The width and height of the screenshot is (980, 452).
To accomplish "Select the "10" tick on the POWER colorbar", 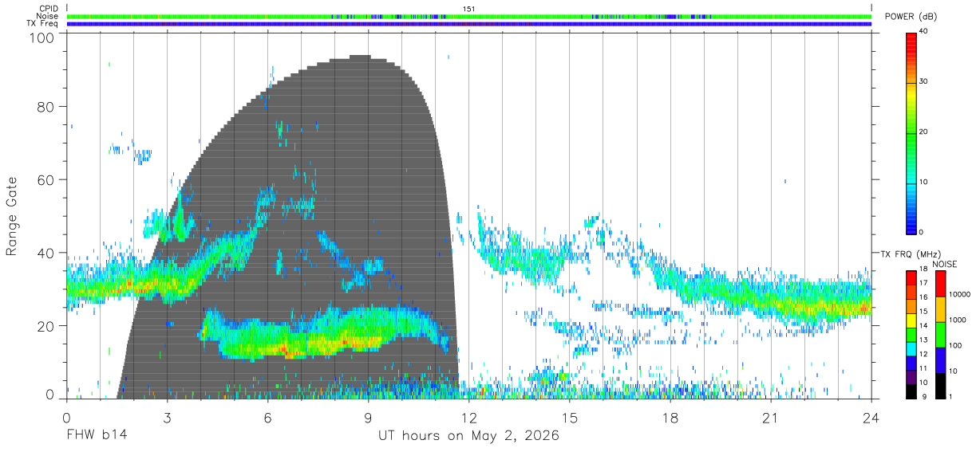I will point(923,183).
